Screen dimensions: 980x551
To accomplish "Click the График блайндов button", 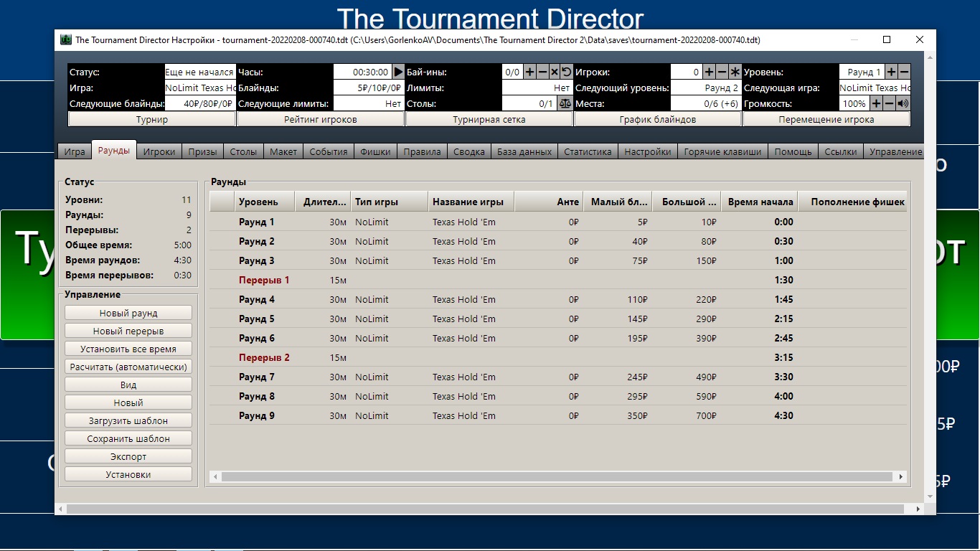I will pos(658,120).
